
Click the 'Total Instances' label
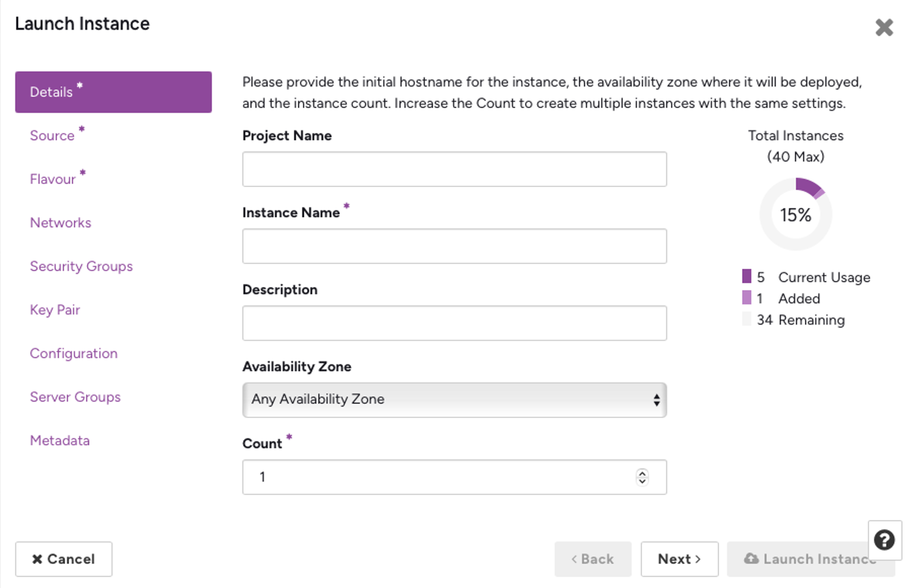pyautogui.click(x=795, y=135)
